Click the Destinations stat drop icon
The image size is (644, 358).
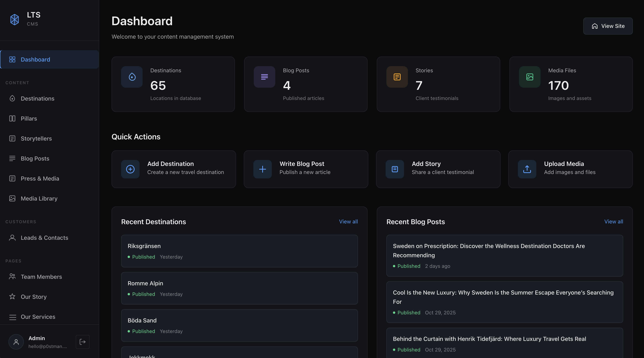132,77
